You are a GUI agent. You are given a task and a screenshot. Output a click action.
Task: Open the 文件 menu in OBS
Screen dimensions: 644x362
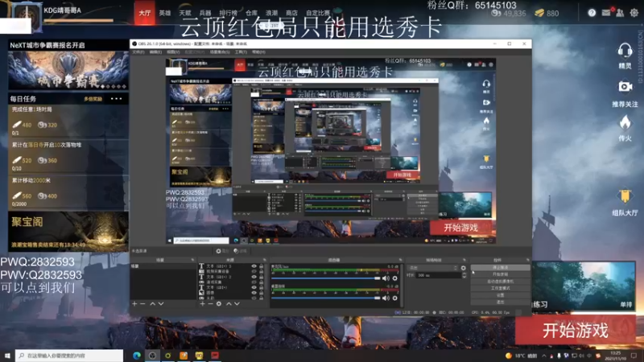point(138,52)
